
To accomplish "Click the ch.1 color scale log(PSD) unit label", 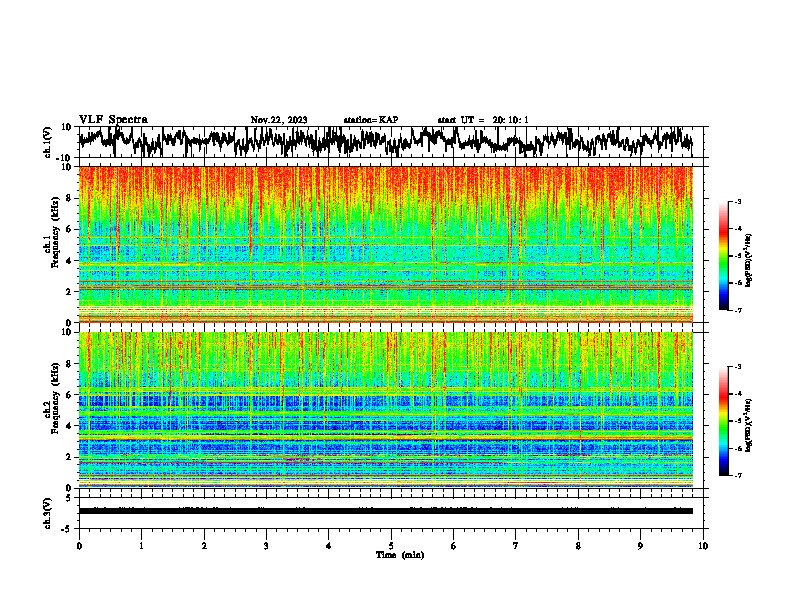I will click(748, 260).
